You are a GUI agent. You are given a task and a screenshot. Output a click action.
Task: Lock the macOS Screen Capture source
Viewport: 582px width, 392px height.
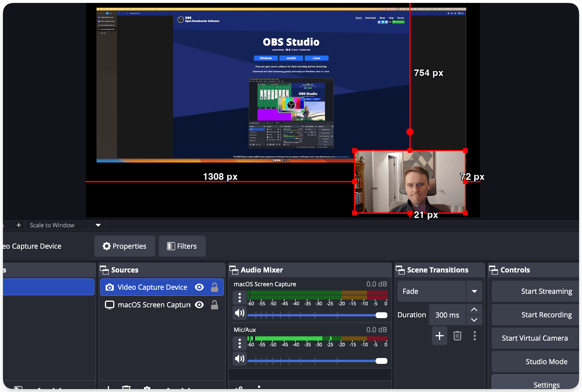click(214, 305)
